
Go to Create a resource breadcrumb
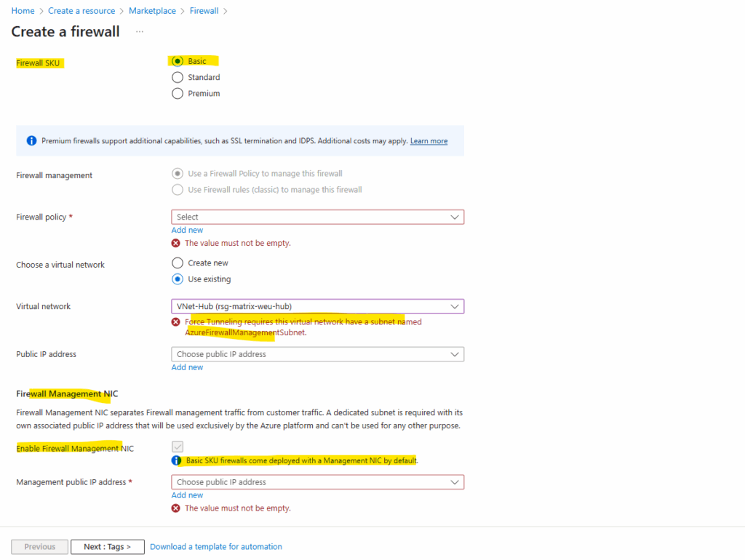81,11
